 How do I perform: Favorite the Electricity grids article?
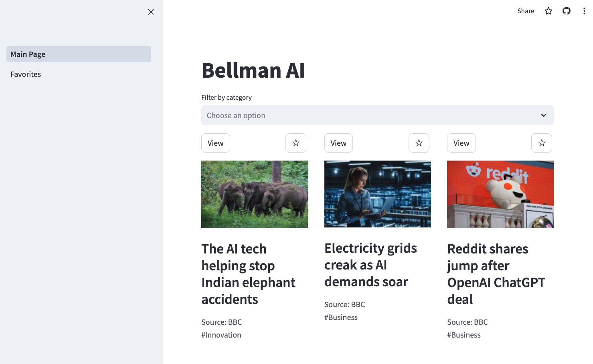pyautogui.click(x=419, y=143)
